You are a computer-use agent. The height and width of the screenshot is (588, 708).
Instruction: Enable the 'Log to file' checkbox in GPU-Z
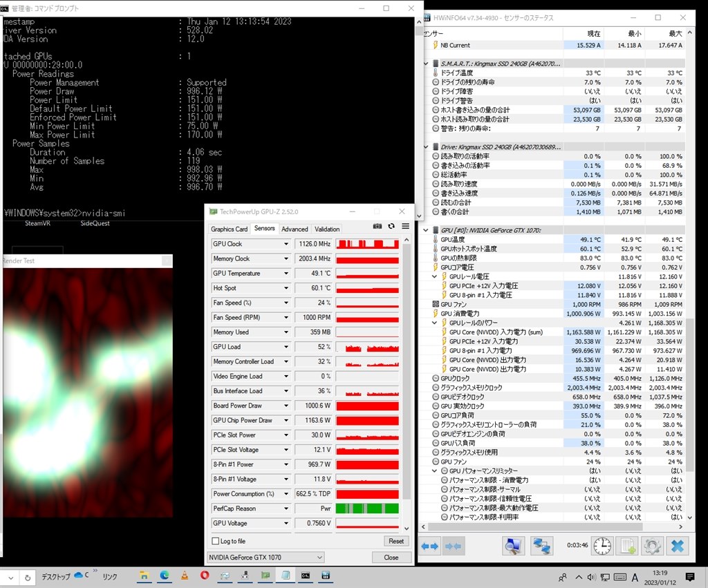click(216, 541)
